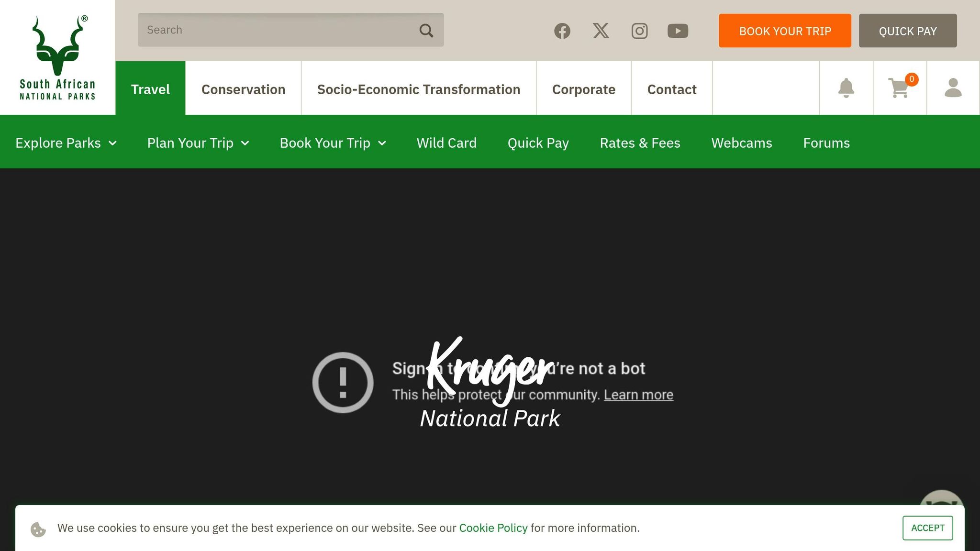
Task: Open the X (Twitter) icon
Action: (x=601, y=31)
